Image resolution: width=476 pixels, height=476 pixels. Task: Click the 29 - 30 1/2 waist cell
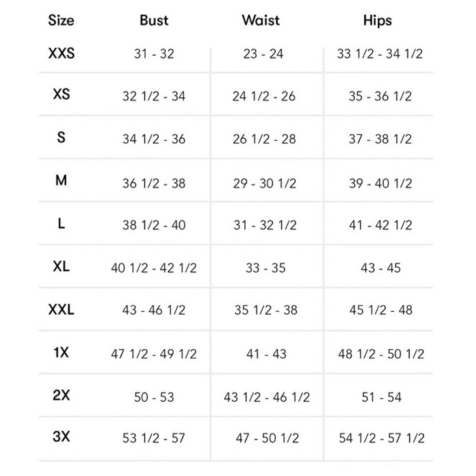[264, 183]
